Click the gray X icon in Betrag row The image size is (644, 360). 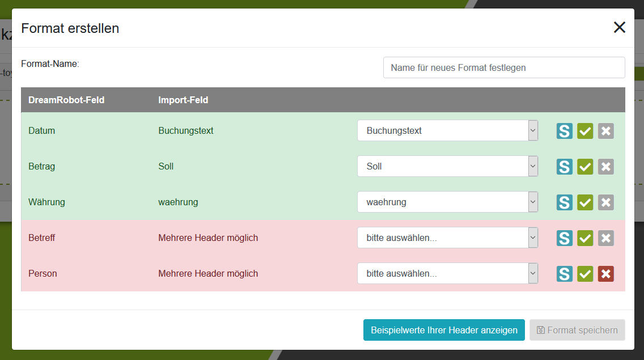pyautogui.click(x=606, y=167)
